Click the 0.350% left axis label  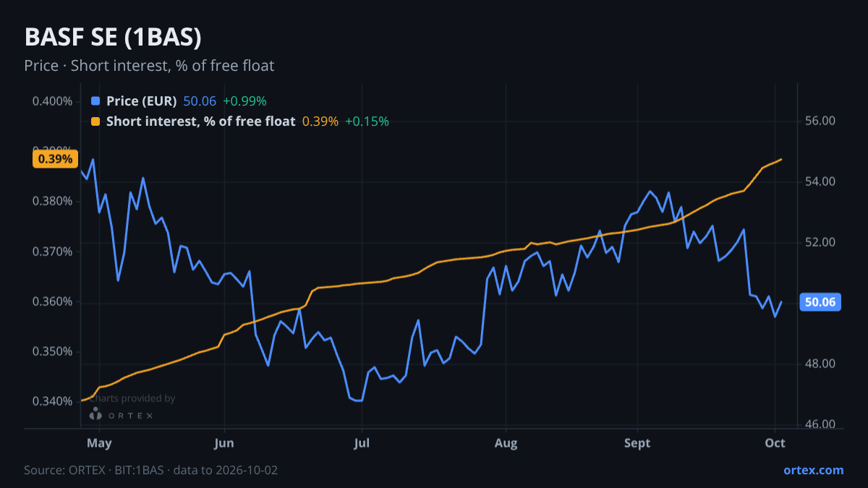(52, 352)
